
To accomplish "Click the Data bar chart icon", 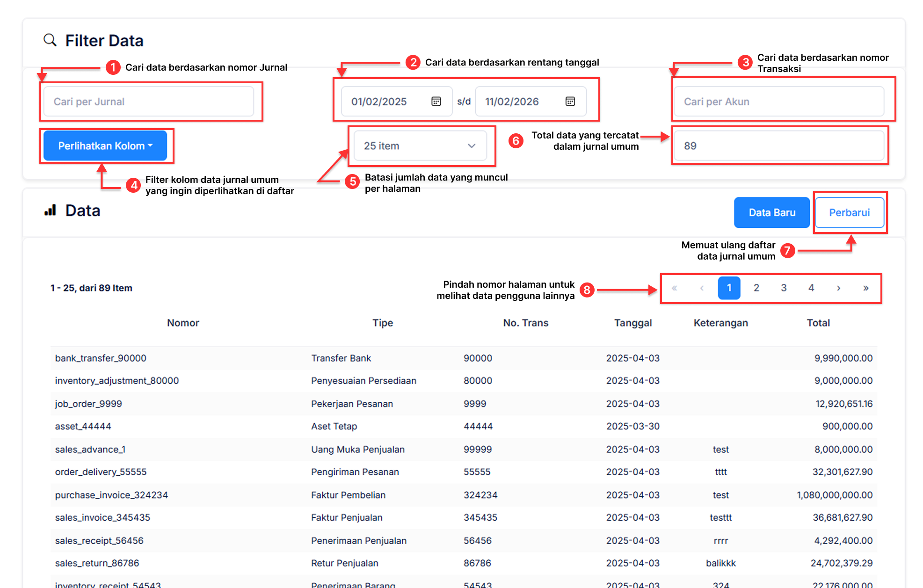I will [x=50, y=211].
